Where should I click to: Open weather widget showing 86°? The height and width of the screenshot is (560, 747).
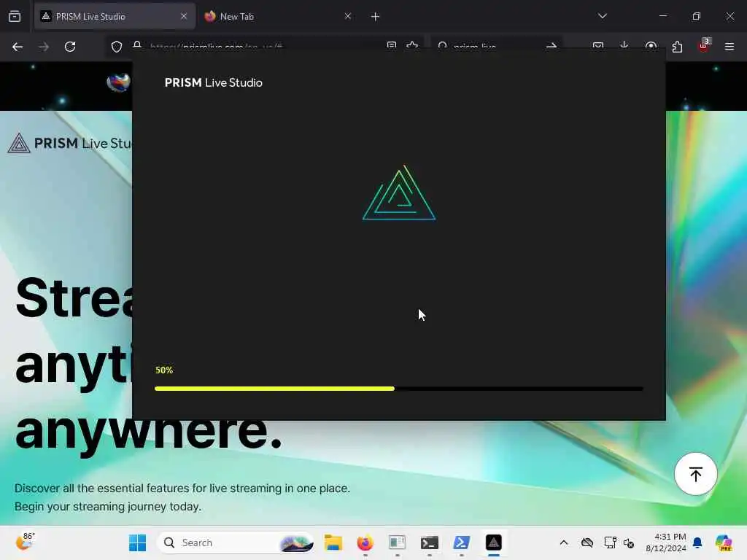tap(25, 542)
